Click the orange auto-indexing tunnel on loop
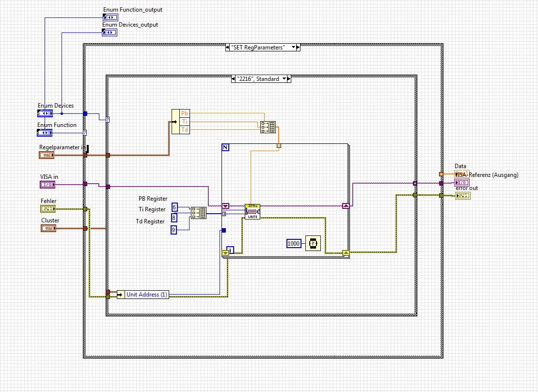 point(279,146)
